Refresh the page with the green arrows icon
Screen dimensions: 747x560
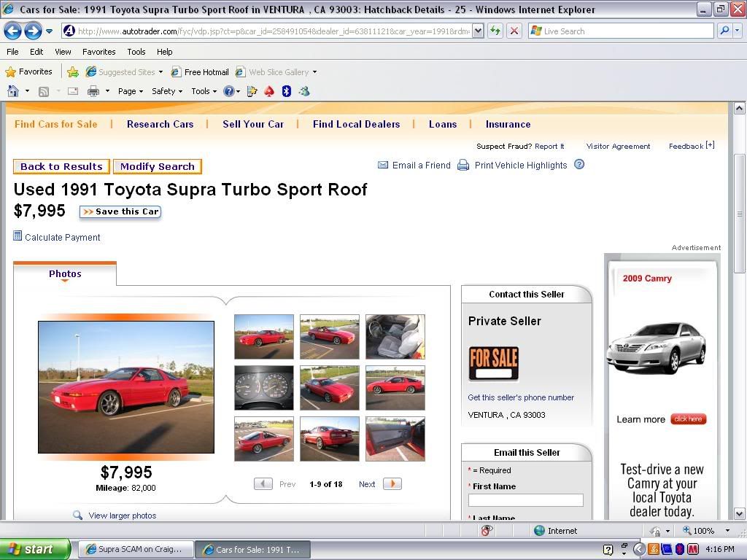point(496,31)
